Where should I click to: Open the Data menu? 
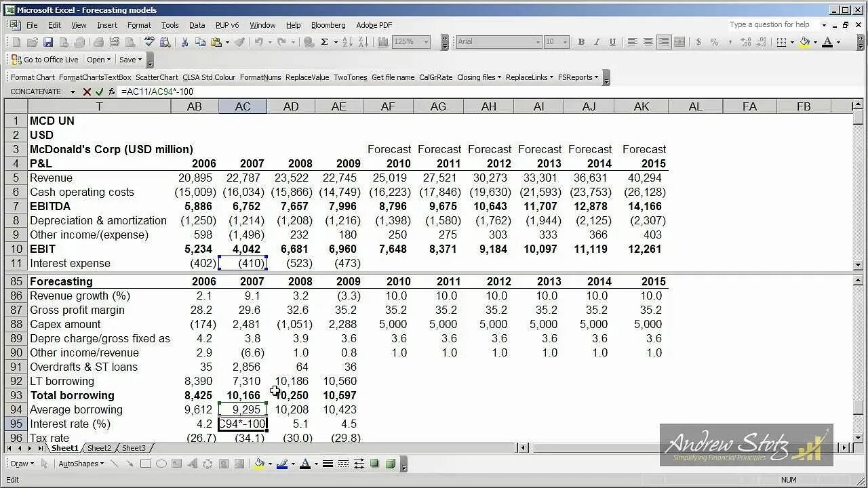coord(197,25)
